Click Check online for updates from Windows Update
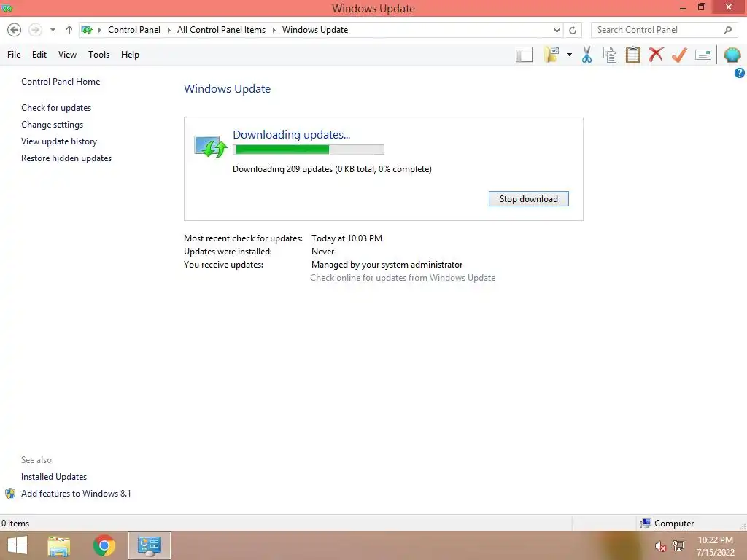Viewport: 747px width, 560px height. (x=403, y=278)
